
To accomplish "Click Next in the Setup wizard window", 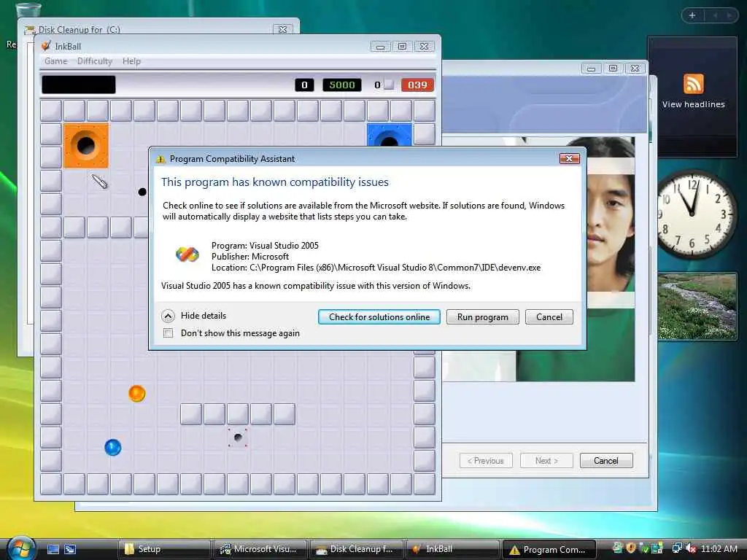I will pos(546,461).
